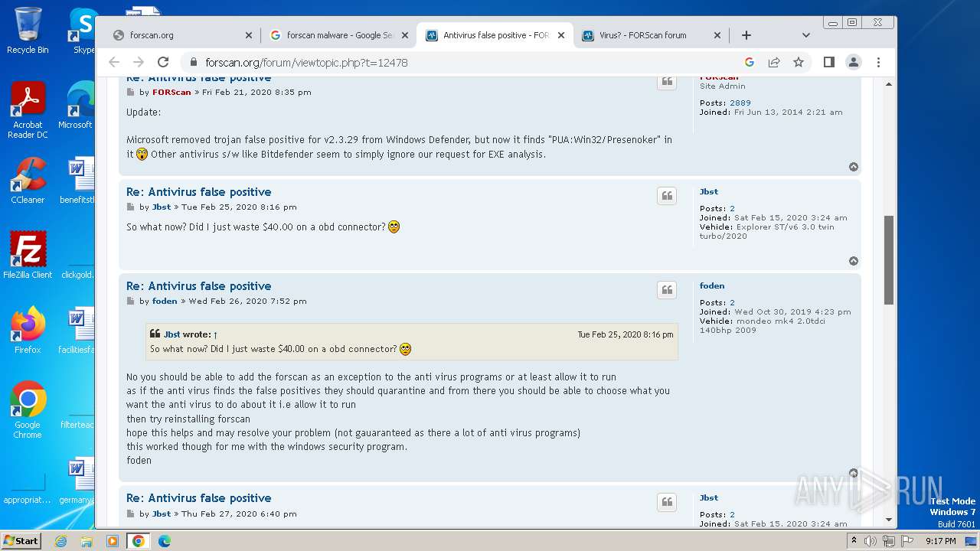Go back to the previous page

[x=114, y=62]
